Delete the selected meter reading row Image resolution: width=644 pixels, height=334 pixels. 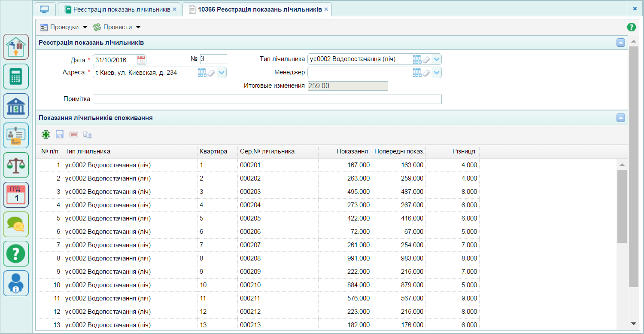(74, 135)
